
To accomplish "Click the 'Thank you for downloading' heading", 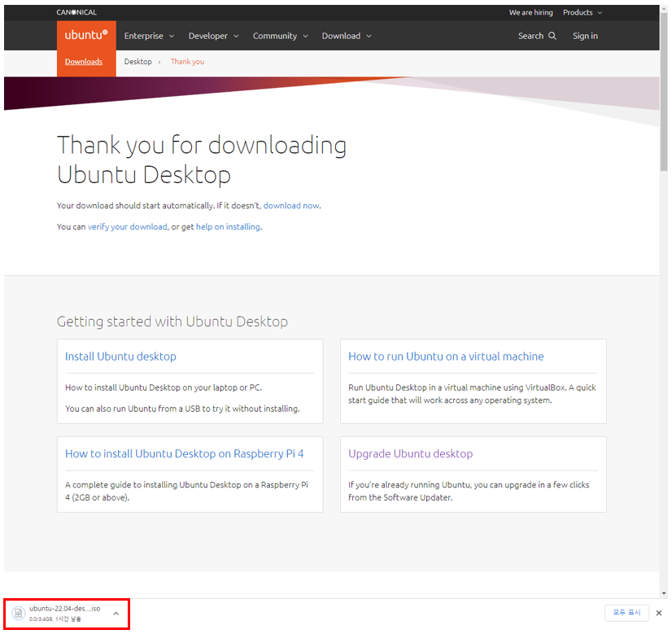I will [x=202, y=160].
